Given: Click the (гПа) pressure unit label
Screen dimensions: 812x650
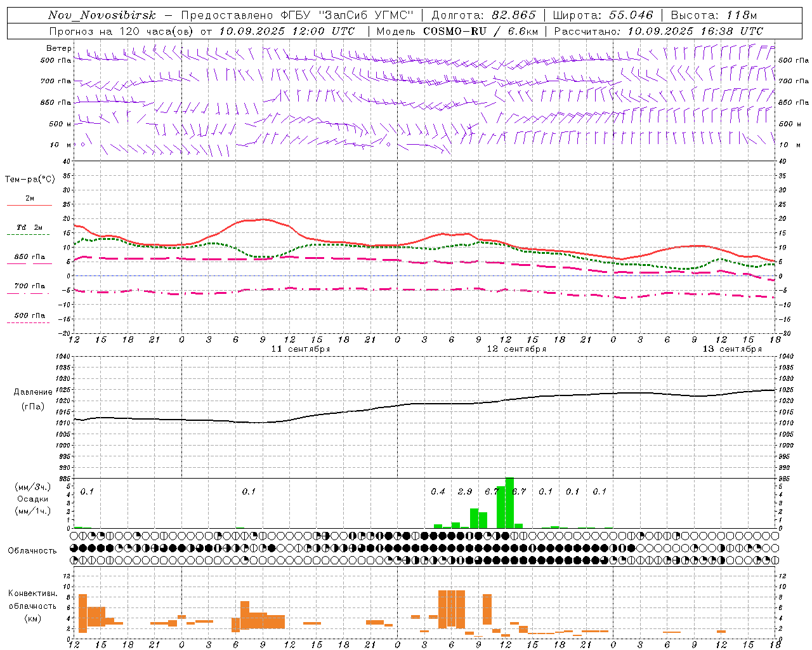Looking at the screenshot, I should point(33,407).
